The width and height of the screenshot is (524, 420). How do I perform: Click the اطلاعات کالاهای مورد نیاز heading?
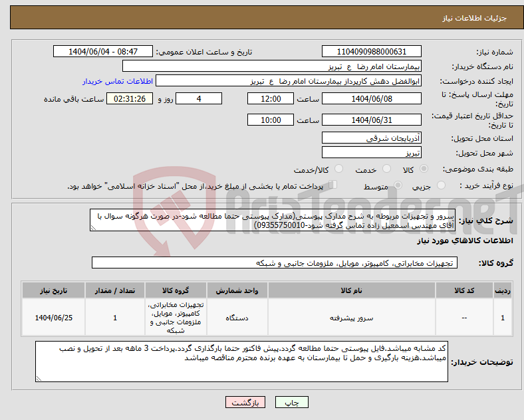pyautogui.click(x=465, y=241)
